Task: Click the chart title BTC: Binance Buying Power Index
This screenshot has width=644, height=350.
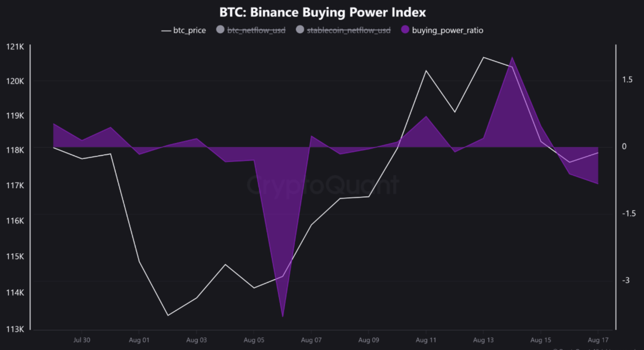Action: tap(322, 12)
